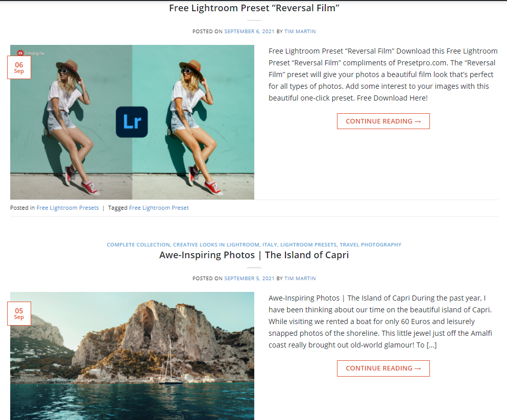Open Tim Martin author link on Reversal Film post
This screenshot has width=507, height=420.
[300, 31]
